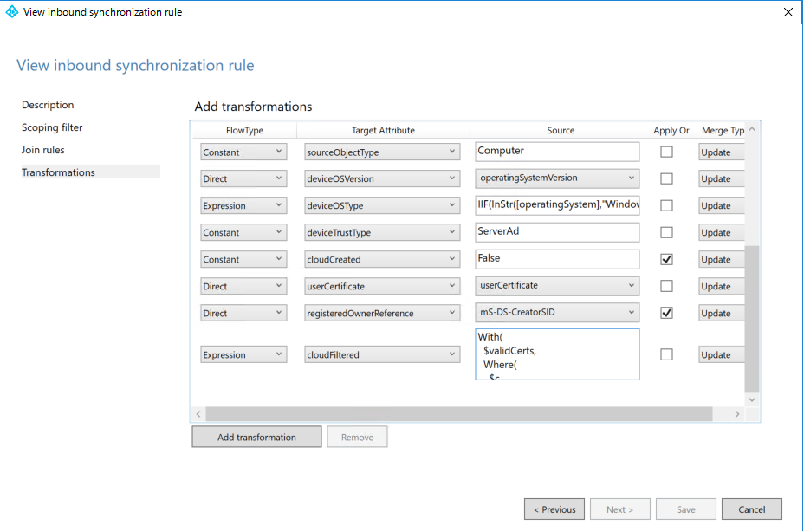This screenshot has height=532, width=804.
Task: Toggle Apply Once for sourceObjectType row
Action: pos(666,152)
